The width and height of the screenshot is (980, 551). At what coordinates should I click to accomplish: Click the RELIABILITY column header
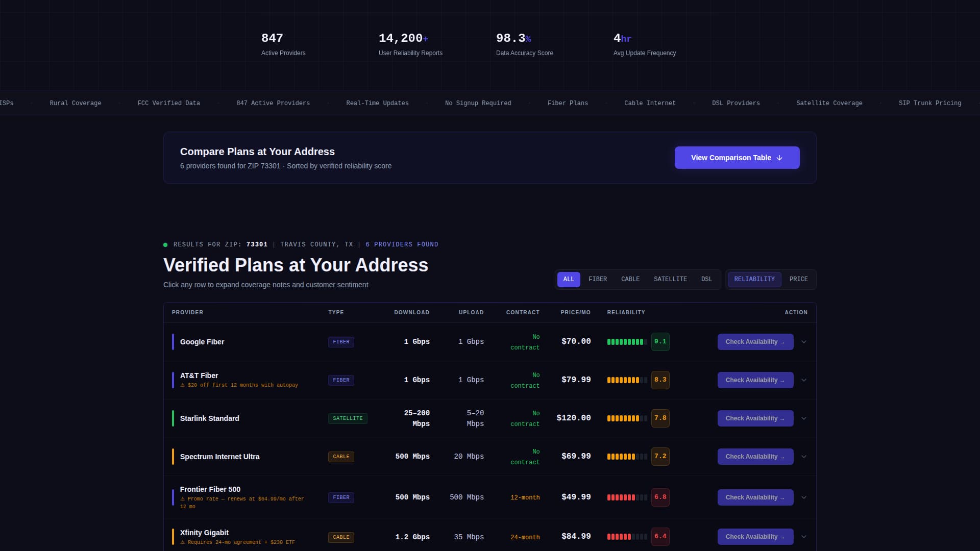(x=626, y=312)
